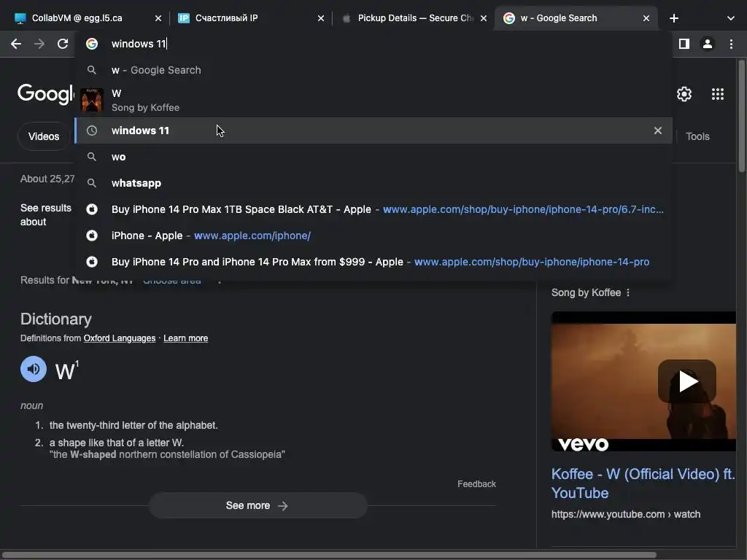Open the options dots beside 'Song by Koffee'
The height and width of the screenshot is (560, 747).
(x=628, y=292)
